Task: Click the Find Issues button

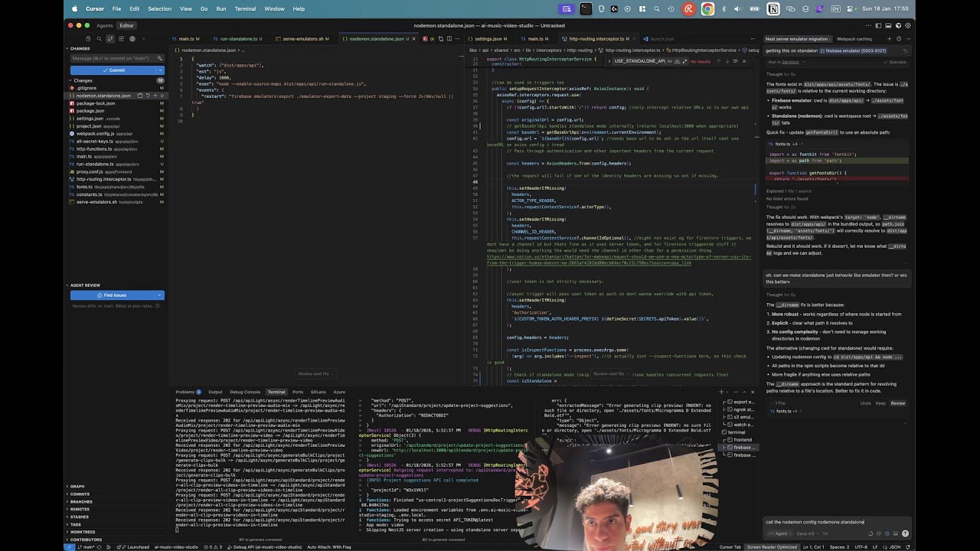Action: [113, 295]
